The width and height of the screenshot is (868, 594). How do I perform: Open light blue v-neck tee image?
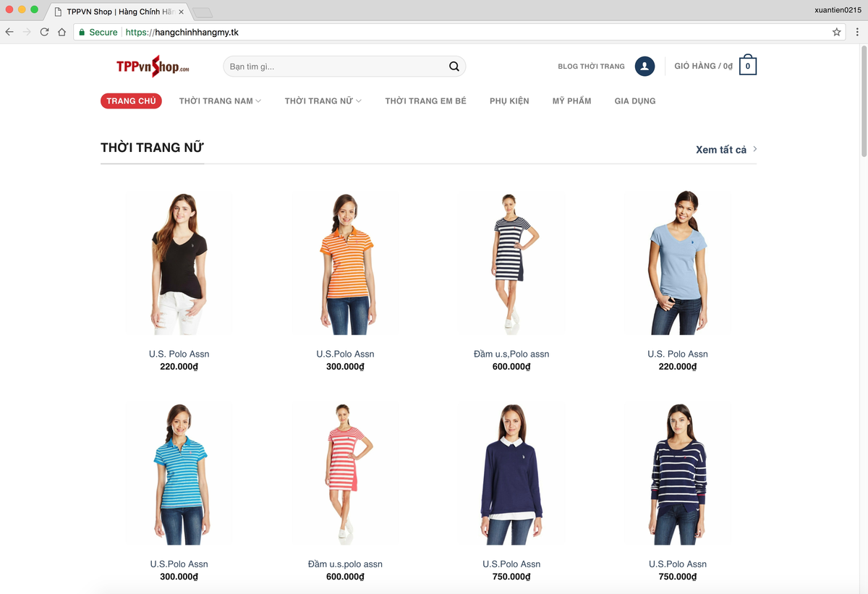678,263
